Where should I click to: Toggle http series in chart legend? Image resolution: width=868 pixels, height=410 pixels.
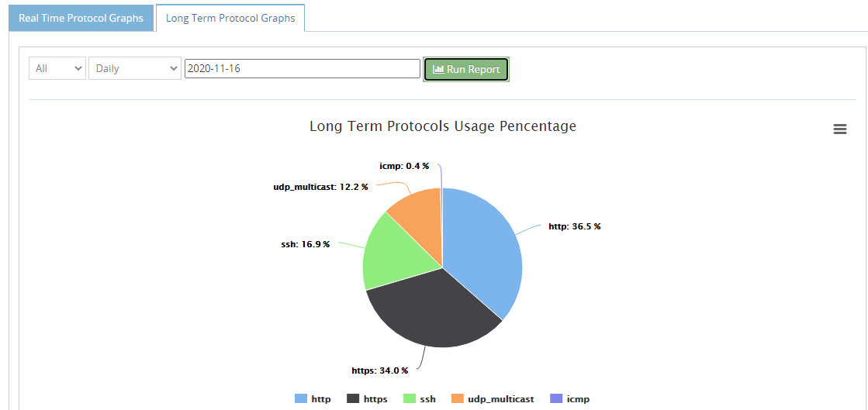click(313, 399)
